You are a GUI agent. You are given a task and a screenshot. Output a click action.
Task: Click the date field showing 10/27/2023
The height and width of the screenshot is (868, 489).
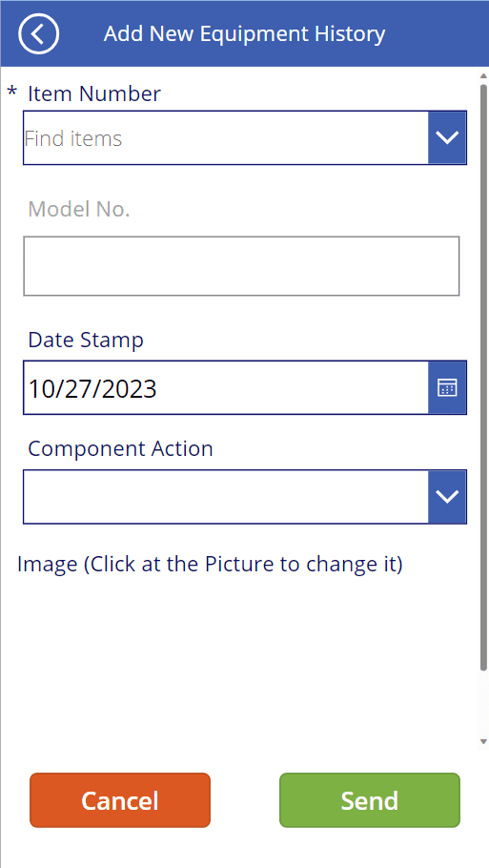tap(226, 387)
